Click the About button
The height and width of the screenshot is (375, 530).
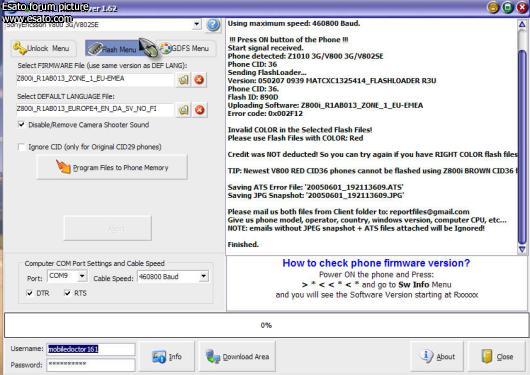pyautogui.click(x=437, y=356)
